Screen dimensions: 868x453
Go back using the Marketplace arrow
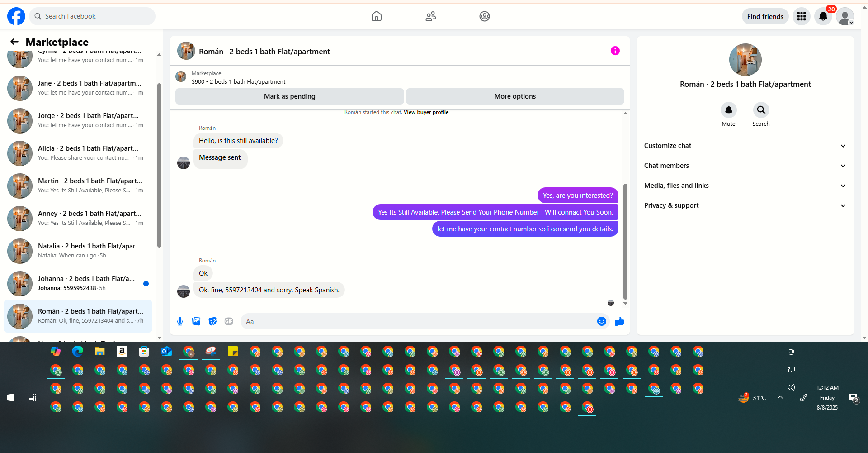click(14, 42)
